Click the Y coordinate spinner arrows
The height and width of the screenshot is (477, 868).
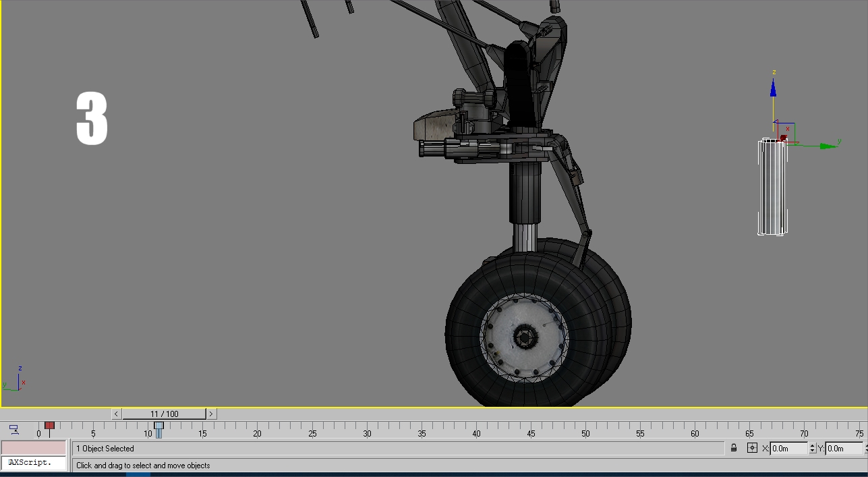coord(866,448)
